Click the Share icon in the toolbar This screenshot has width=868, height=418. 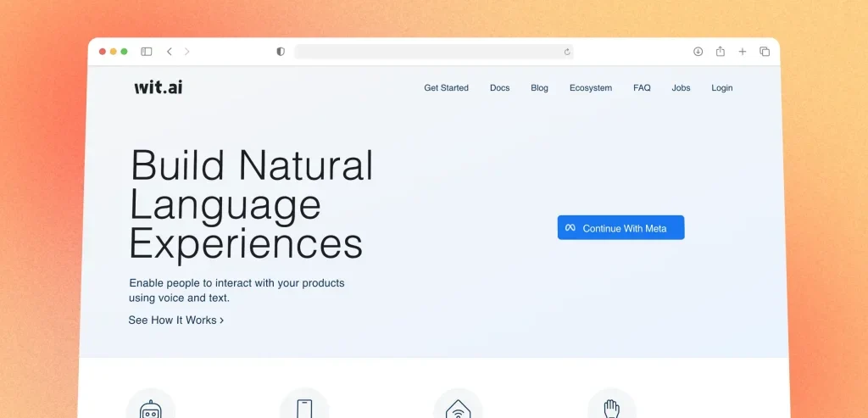720,52
